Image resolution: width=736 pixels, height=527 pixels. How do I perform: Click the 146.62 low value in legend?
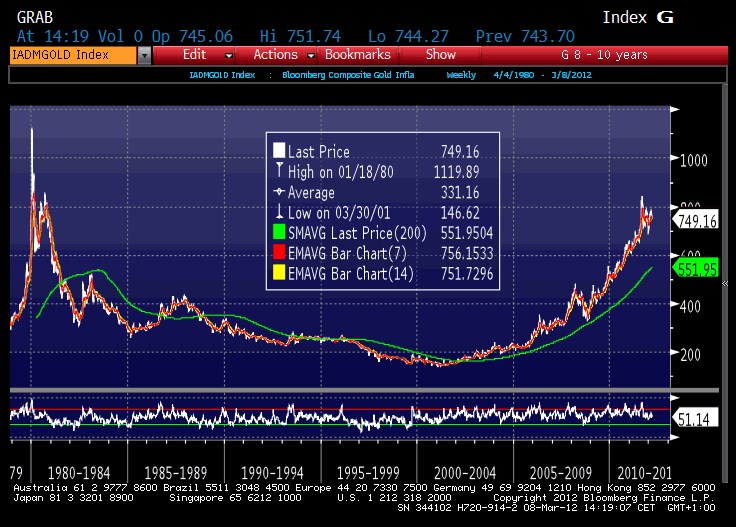pyautogui.click(x=460, y=213)
